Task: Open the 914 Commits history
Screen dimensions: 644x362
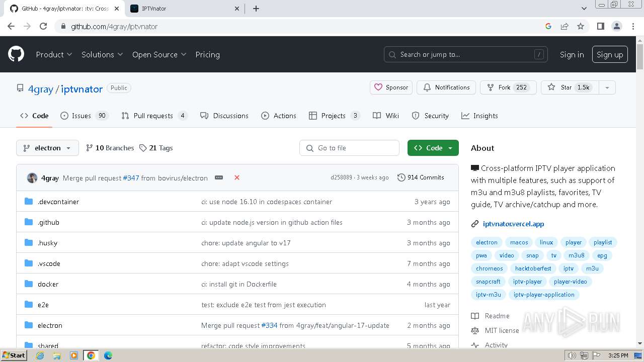Action: pyautogui.click(x=421, y=177)
